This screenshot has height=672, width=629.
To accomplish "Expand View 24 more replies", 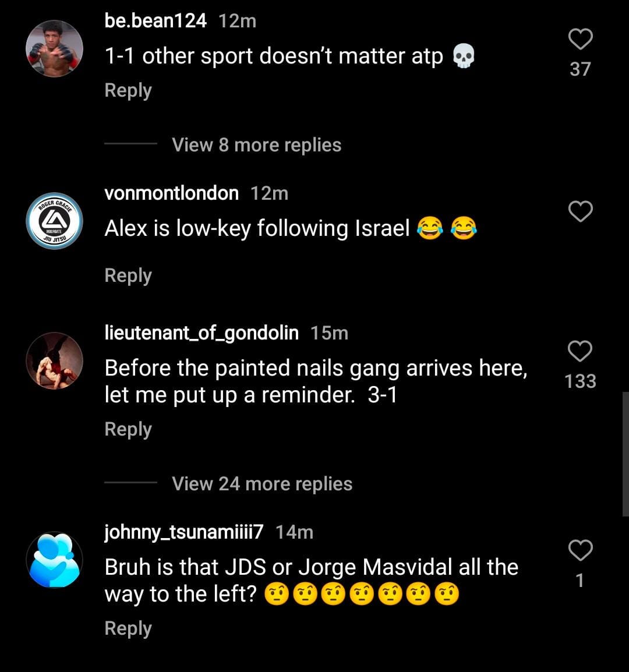I will [x=262, y=484].
